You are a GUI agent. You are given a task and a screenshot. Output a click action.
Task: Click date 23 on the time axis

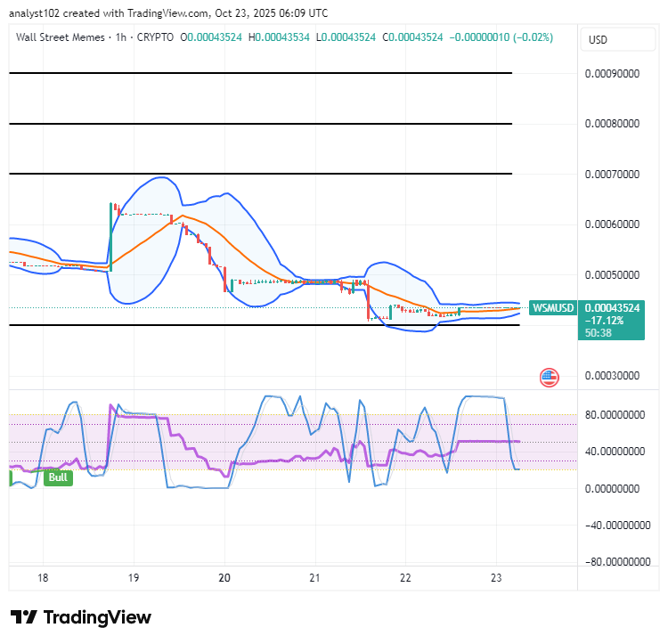[x=496, y=578]
